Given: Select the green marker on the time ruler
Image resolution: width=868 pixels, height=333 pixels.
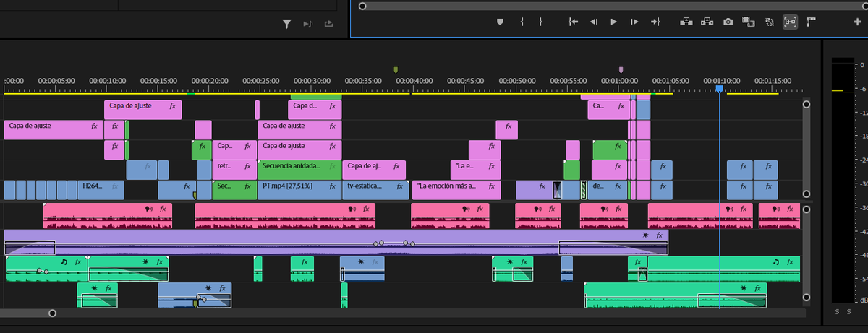Looking at the screenshot, I should tap(396, 70).
